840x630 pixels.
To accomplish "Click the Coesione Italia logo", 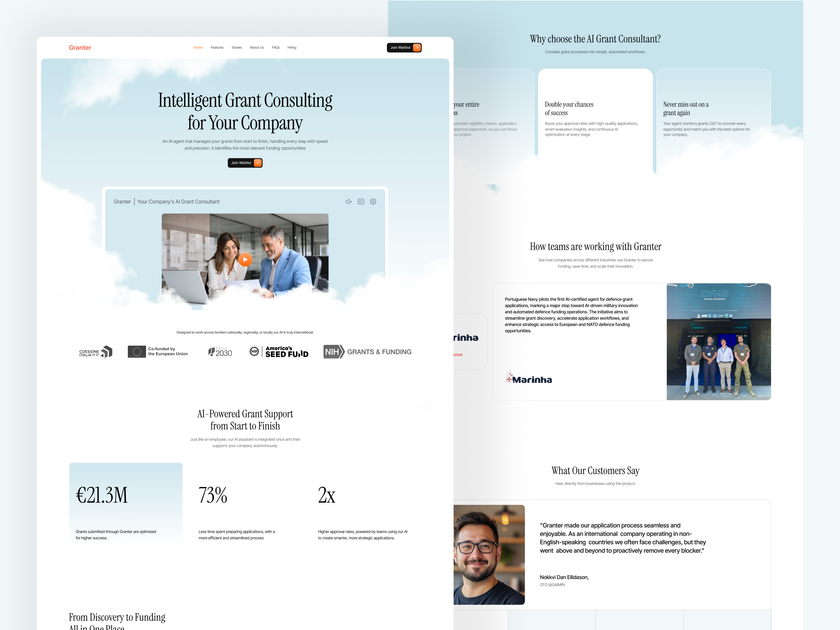I will 96,352.
